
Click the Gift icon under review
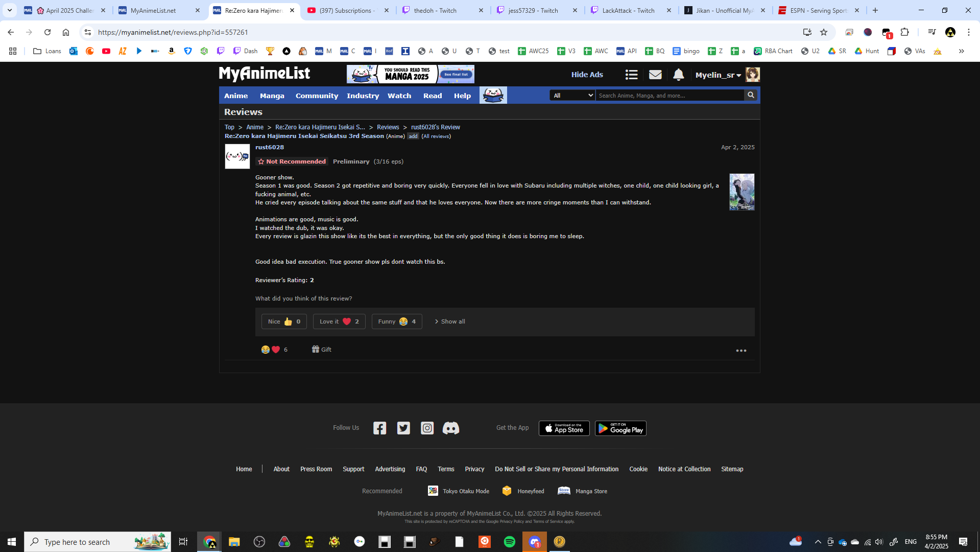(322, 350)
